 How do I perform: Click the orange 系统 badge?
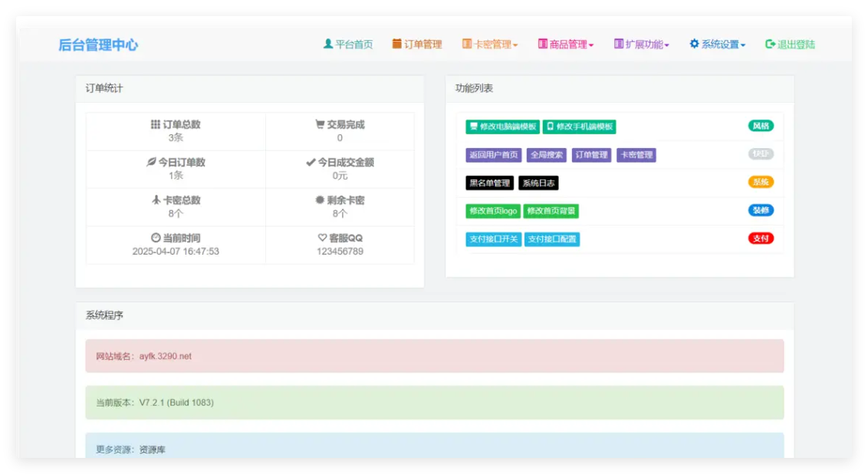point(761,182)
